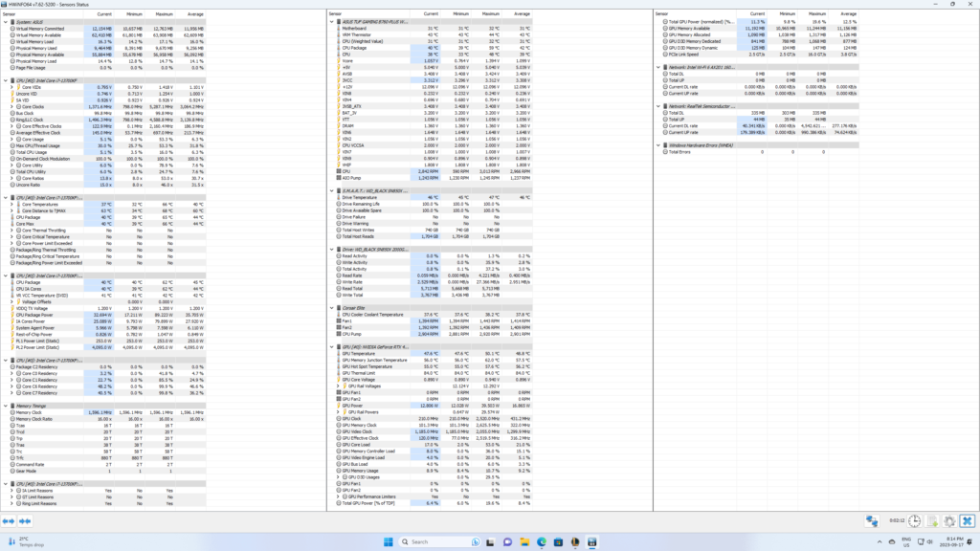This screenshot has height=551, width=980.
Task: Close sensors with the blue X icon
Action: coord(968,521)
